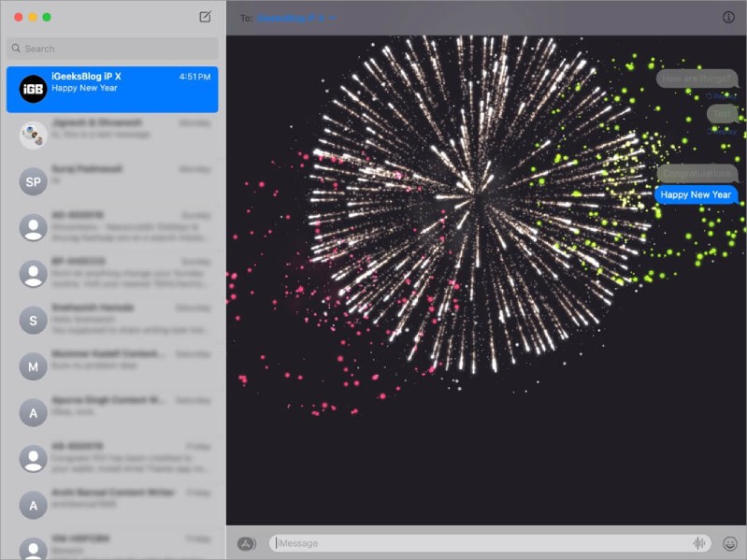This screenshot has height=560, width=747.
Task: Click the compose new message icon
Action: [205, 17]
